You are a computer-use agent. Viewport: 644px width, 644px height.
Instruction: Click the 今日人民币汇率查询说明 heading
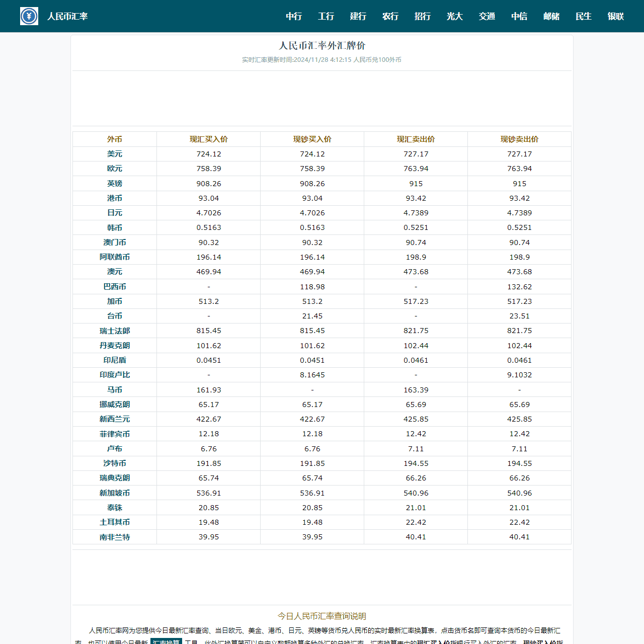point(322,616)
